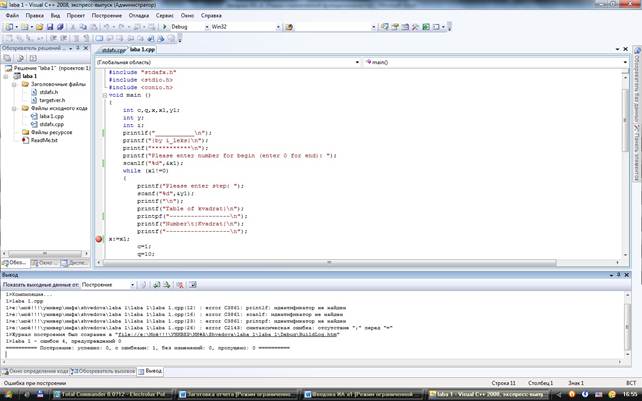Viewport: 642px width, 401px height.
Task: Switch to the stdafx.cpp editor tab
Action: click(x=113, y=50)
